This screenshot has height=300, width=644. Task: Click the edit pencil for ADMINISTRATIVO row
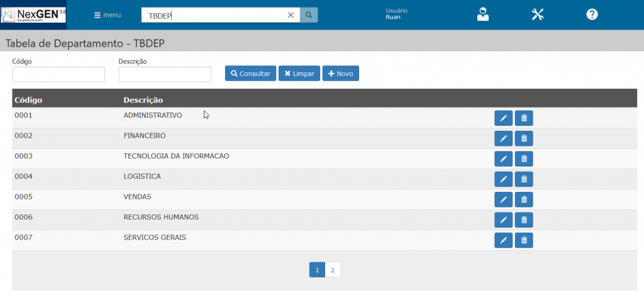[503, 118]
